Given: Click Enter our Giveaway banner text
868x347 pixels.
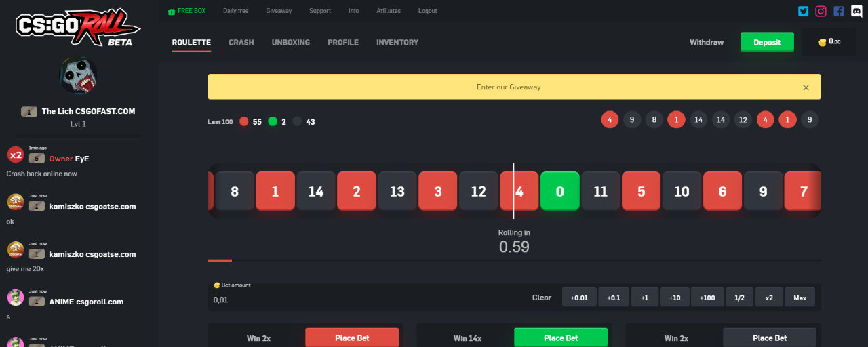Looking at the screenshot, I should tap(509, 87).
